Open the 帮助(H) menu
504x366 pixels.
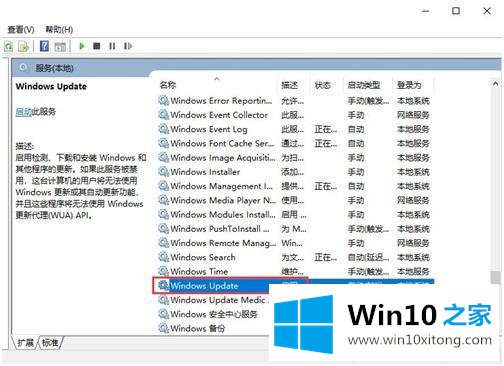click(x=59, y=29)
